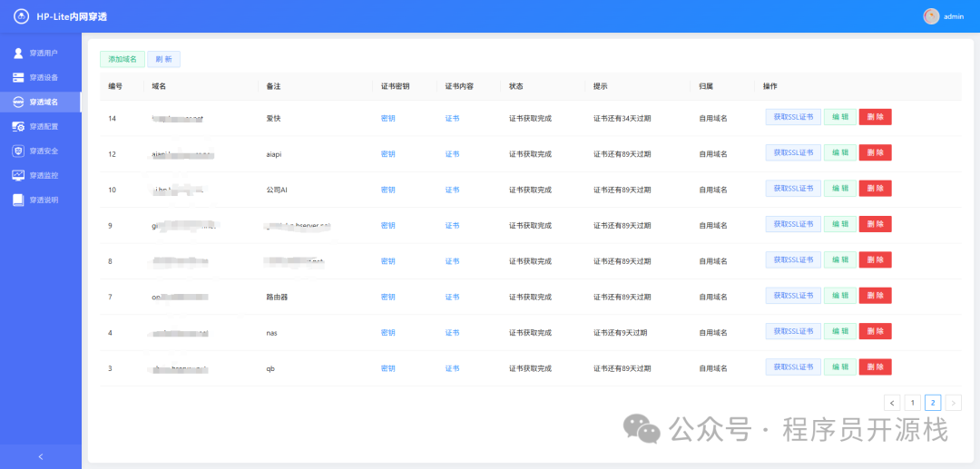Viewport: 980px width, 469px height.
Task: Open 证书 link for the 路由器 row
Action: point(452,297)
